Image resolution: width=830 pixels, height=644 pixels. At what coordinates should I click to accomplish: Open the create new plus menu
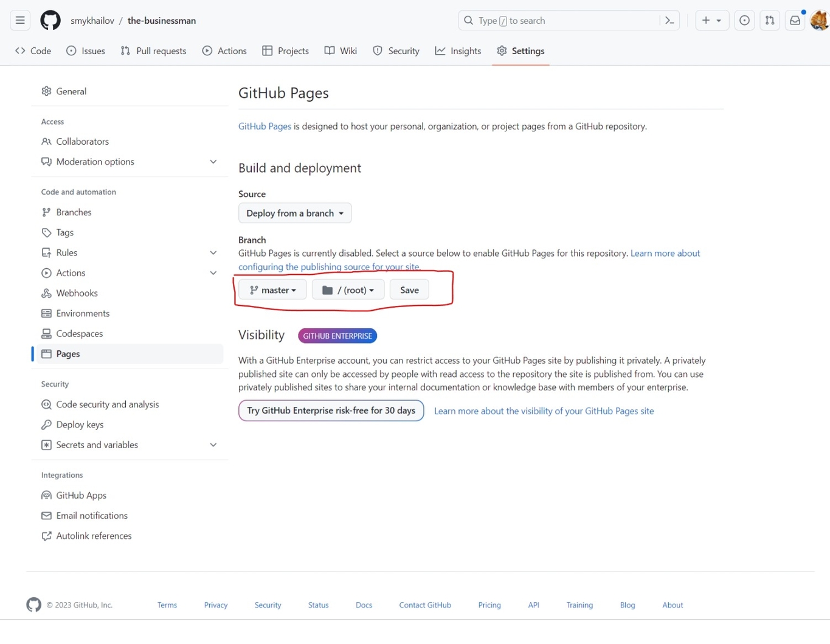pyautogui.click(x=711, y=21)
